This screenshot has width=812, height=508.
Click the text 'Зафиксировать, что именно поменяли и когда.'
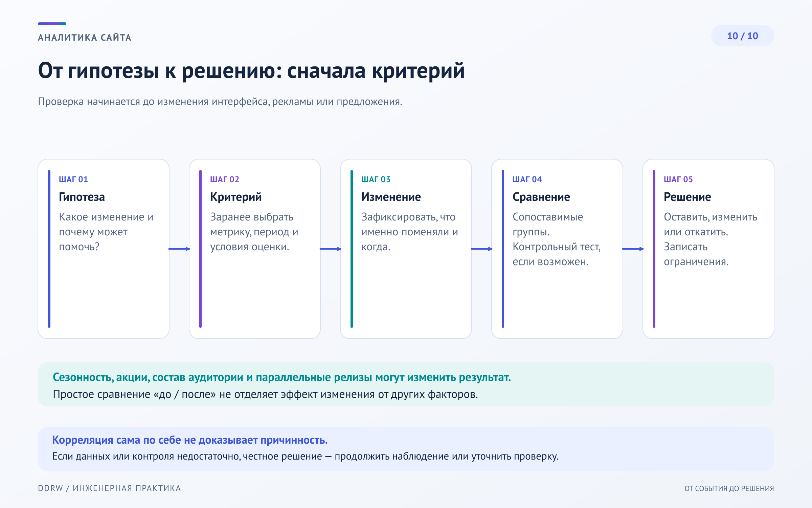click(410, 232)
